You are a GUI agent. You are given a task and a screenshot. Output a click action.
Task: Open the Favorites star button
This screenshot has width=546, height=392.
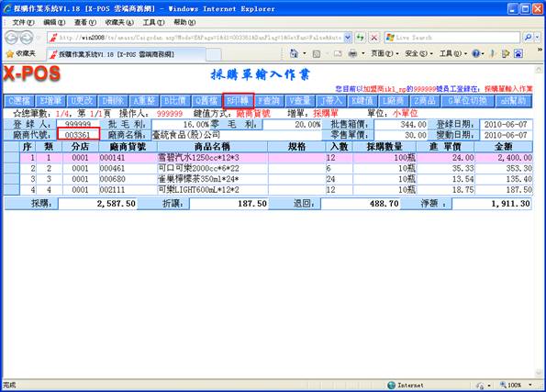coord(21,53)
